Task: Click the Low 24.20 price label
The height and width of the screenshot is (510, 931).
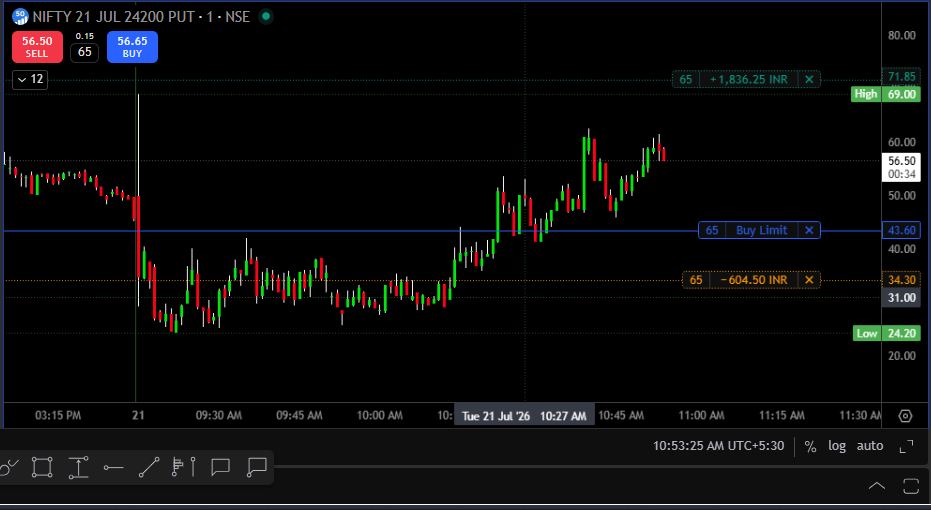Action: click(887, 333)
